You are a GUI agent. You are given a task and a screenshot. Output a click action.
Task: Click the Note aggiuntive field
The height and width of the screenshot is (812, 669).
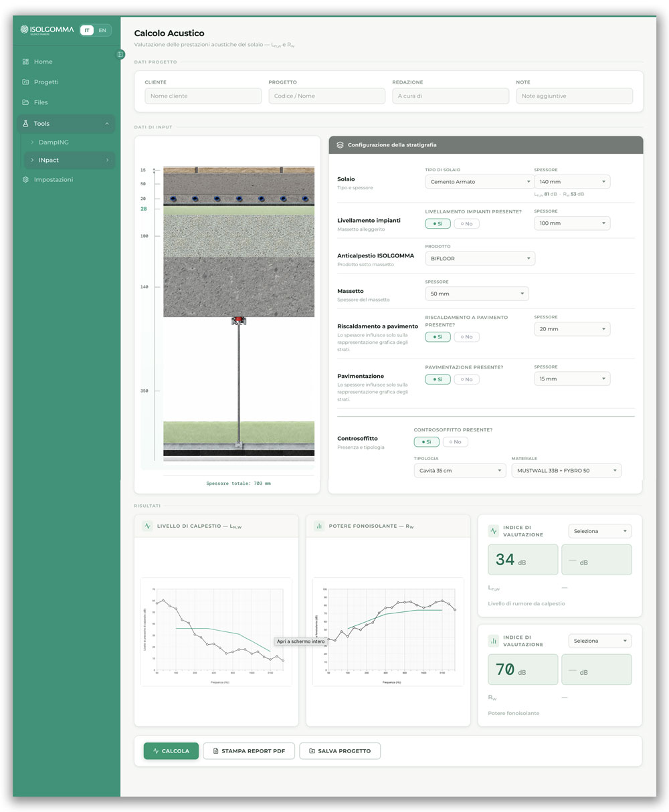(x=575, y=96)
